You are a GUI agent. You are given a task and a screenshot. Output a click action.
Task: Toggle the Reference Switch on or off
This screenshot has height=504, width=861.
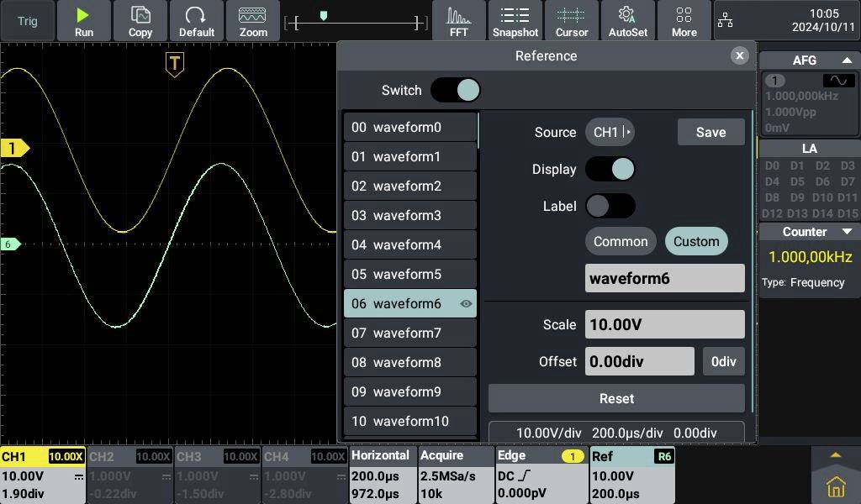click(x=455, y=90)
